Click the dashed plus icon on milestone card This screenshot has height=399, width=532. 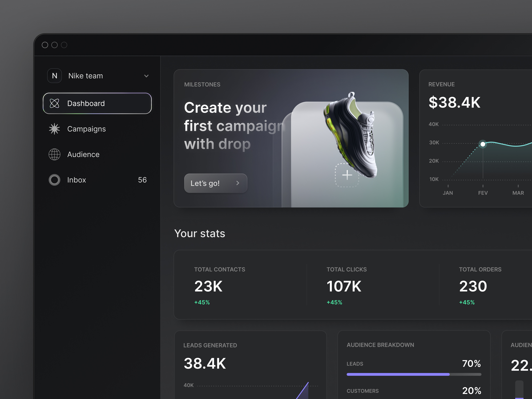click(x=347, y=175)
